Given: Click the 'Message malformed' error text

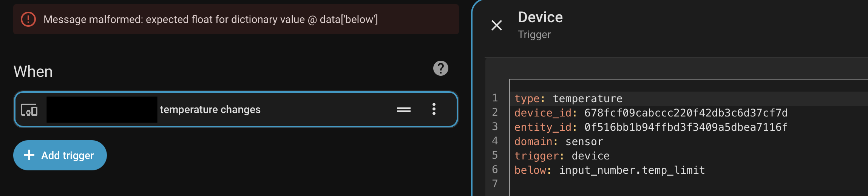Looking at the screenshot, I should [210, 20].
